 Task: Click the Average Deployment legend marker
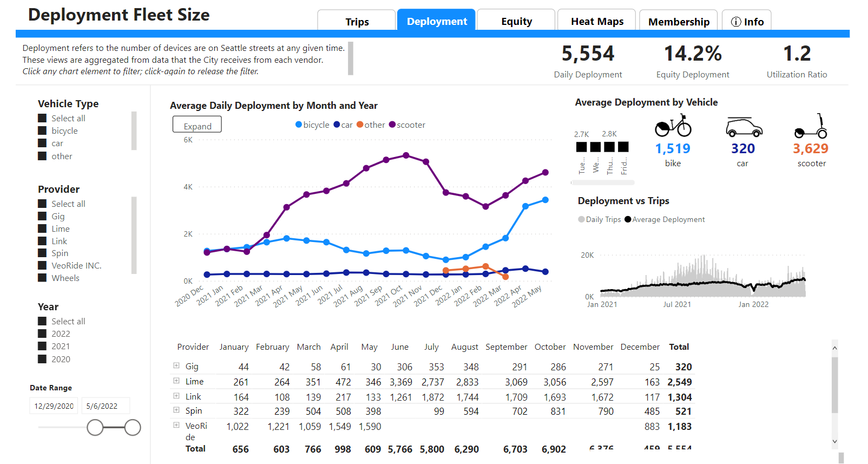point(628,220)
